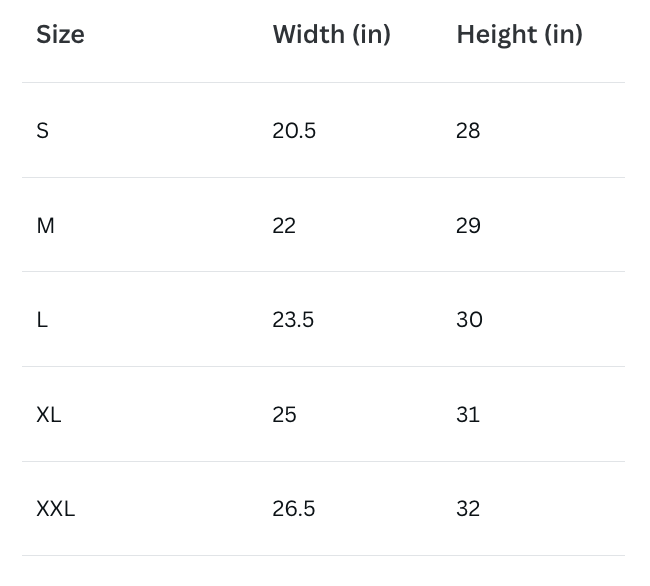Pick the height value 29
The width and height of the screenshot is (650, 586).
pyautogui.click(x=468, y=226)
